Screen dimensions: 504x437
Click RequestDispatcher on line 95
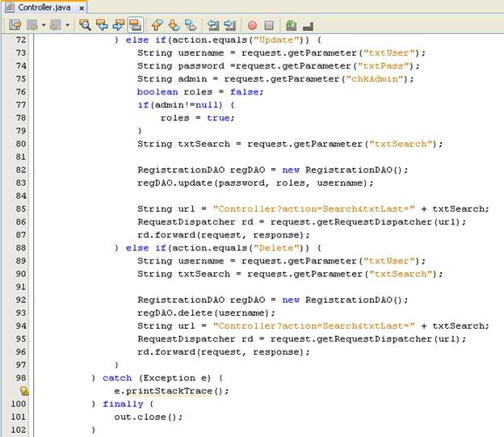coord(186,339)
